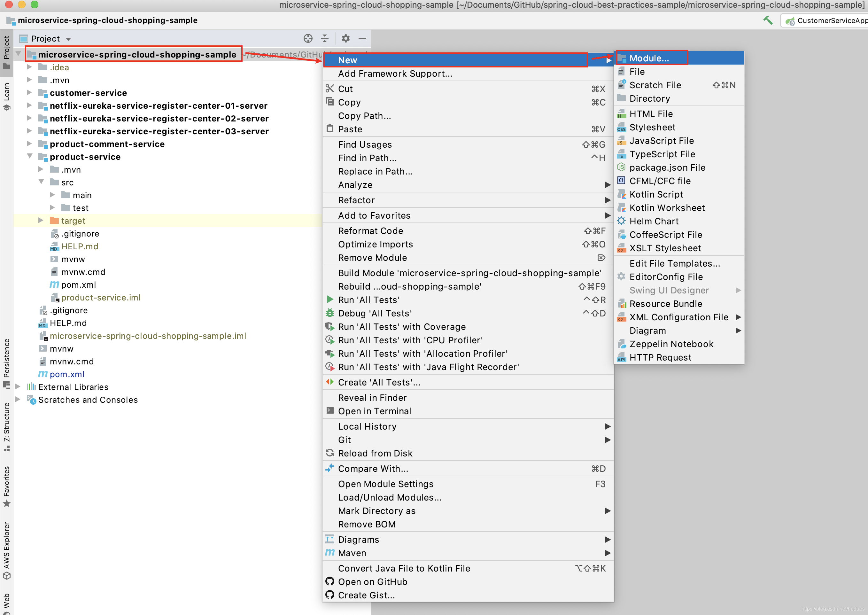Click the Allocation Profiler run icon
This screenshot has height=615, width=868.
click(x=330, y=353)
